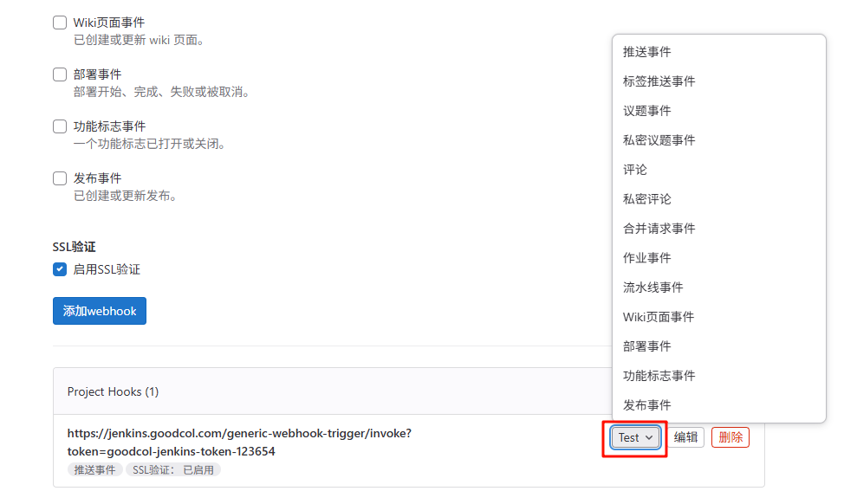The width and height of the screenshot is (857, 504).
Task: Click the Test button chevron arrow
Action: coord(649,437)
